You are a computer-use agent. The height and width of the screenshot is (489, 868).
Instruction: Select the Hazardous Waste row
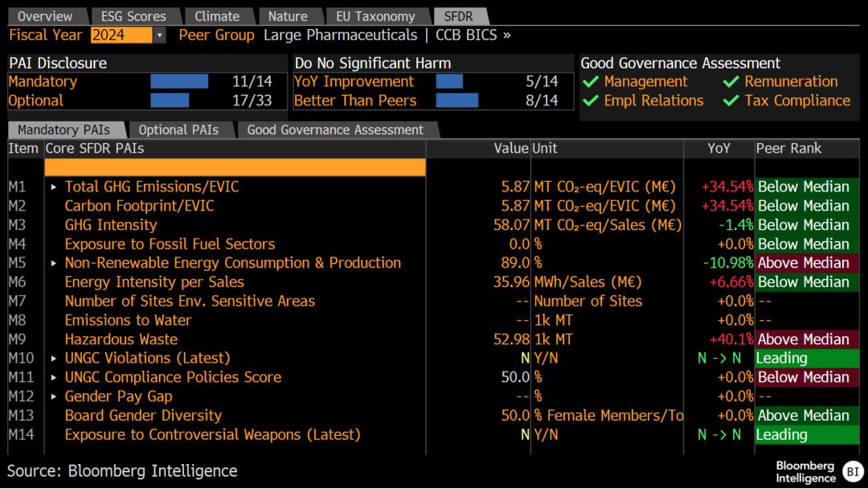[x=434, y=339]
